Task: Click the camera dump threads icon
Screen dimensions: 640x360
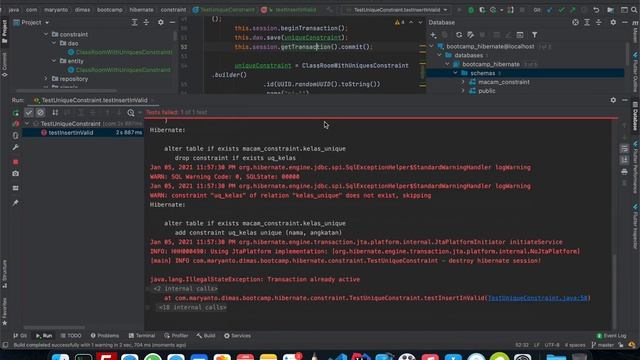Action: (x=16, y=174)
